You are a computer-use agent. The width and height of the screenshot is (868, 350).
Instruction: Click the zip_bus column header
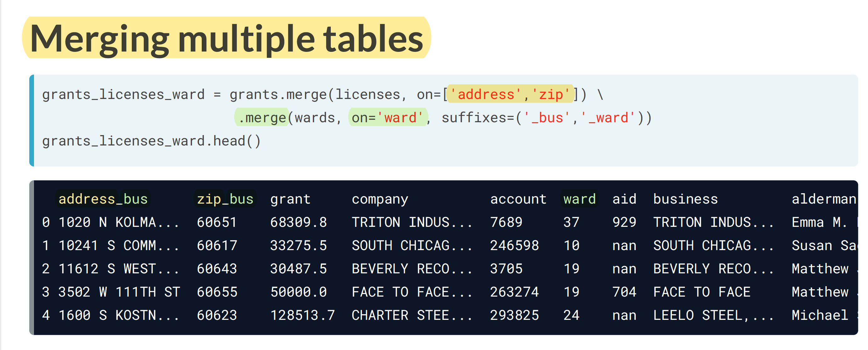tap(225, 199)
